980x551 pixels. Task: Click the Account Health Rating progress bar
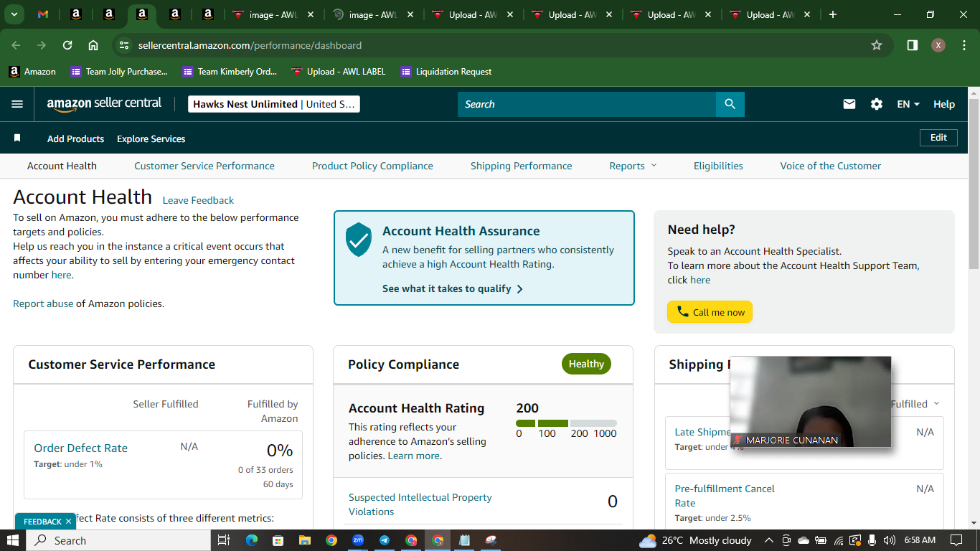[x=566, y=423]
